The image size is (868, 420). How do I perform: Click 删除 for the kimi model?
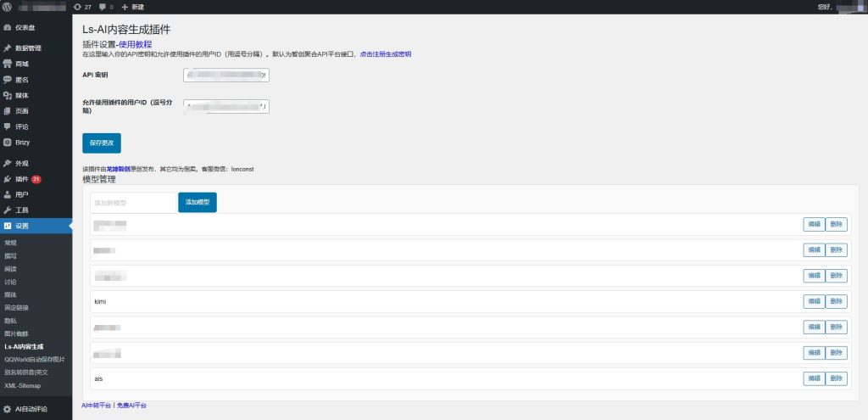(x=837, y=301)
